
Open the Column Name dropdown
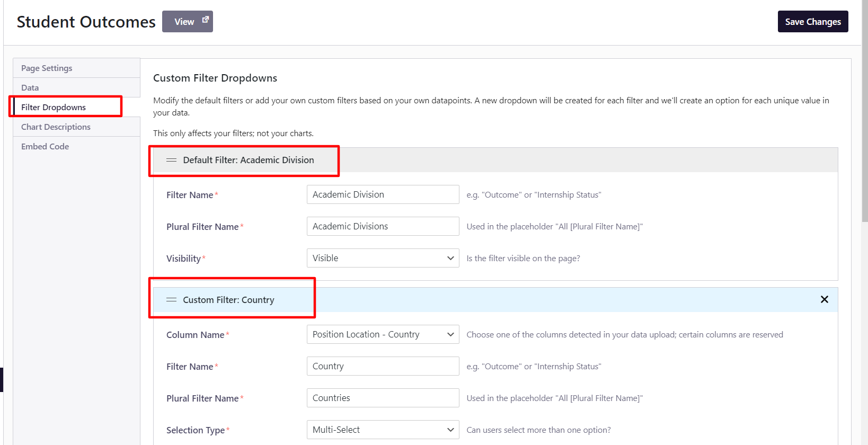click(x=383, y=334)
